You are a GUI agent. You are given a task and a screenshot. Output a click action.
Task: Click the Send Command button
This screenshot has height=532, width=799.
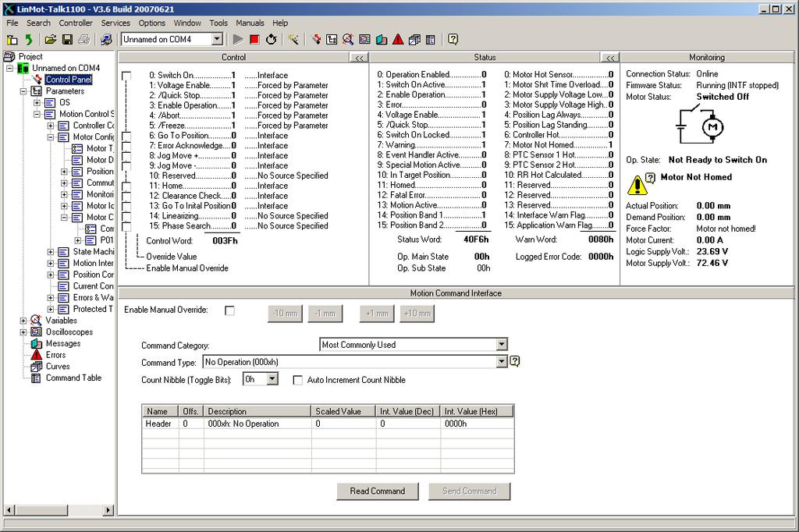tap(469, 491)
